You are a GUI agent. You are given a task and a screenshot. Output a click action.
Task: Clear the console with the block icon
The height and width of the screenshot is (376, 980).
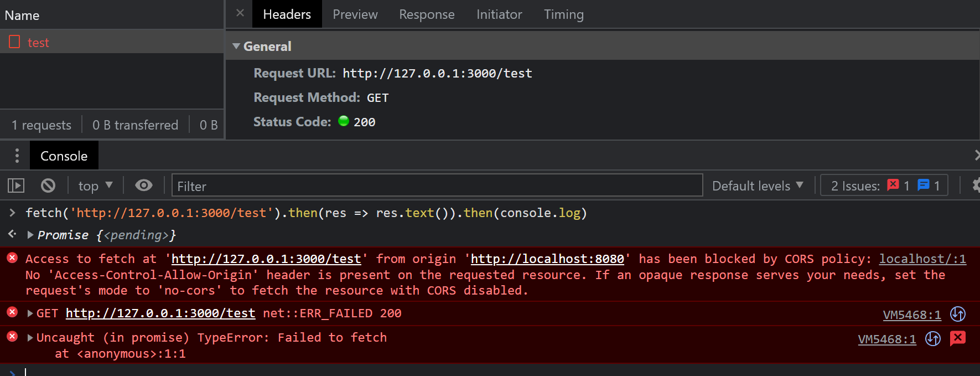click(x=48, y=186)
